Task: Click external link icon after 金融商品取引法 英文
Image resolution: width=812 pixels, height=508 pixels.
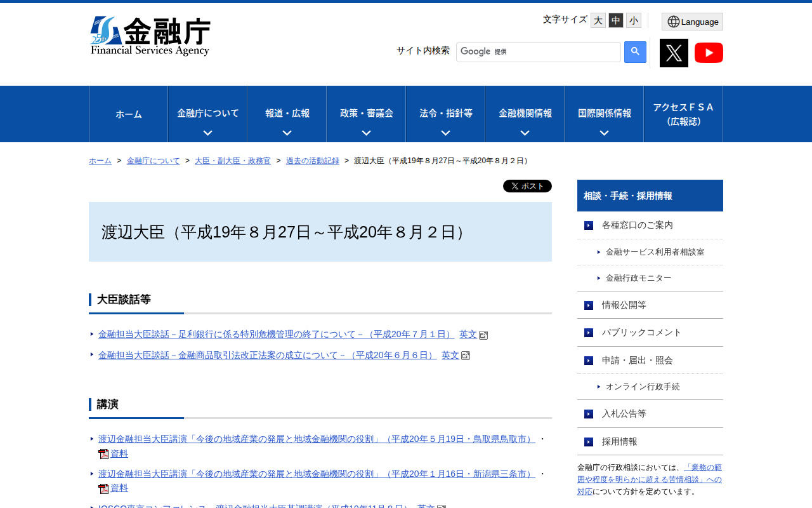Action: click(x=466, y=356)
